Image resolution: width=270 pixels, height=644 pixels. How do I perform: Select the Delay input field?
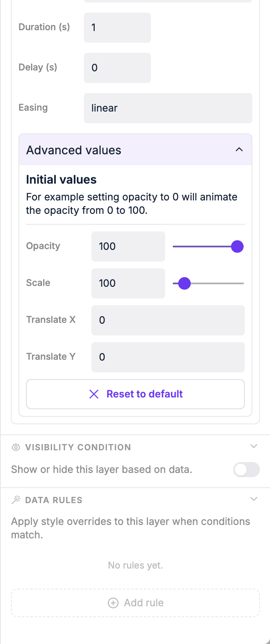click(x=117, y=68)
